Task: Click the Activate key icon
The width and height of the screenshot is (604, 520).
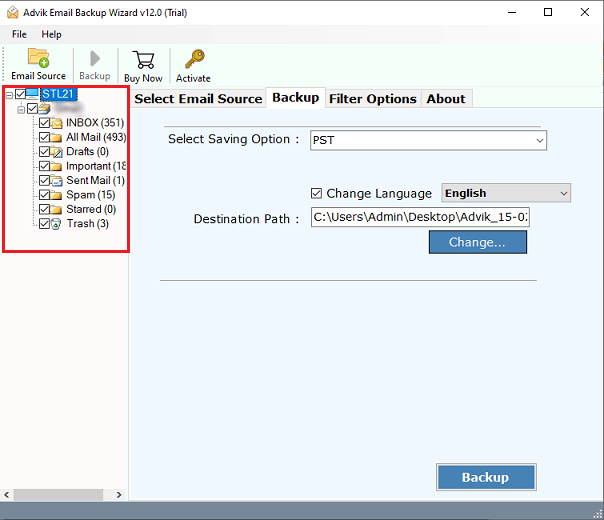Action: pyautogui.click(x=193, y=58)
